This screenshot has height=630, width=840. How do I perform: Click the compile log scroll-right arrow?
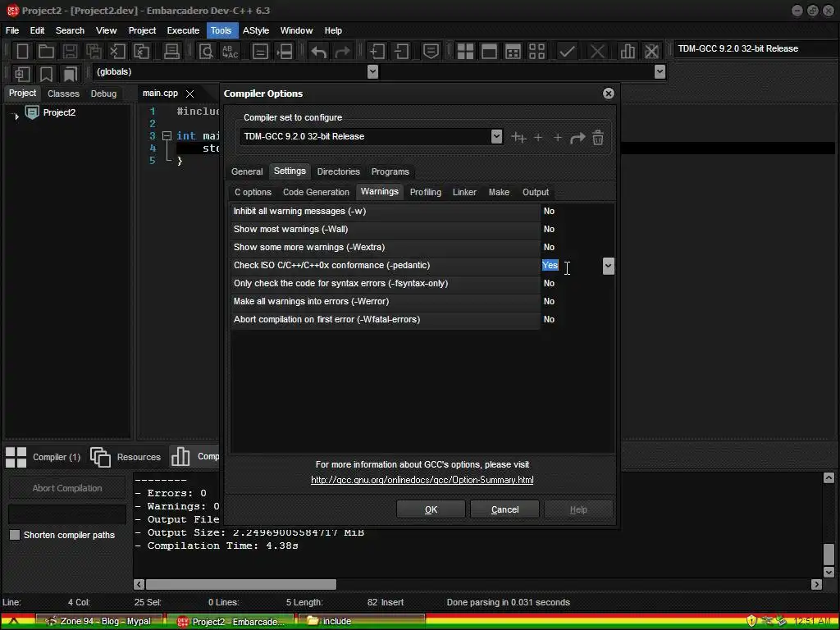(x=816, y=584)
